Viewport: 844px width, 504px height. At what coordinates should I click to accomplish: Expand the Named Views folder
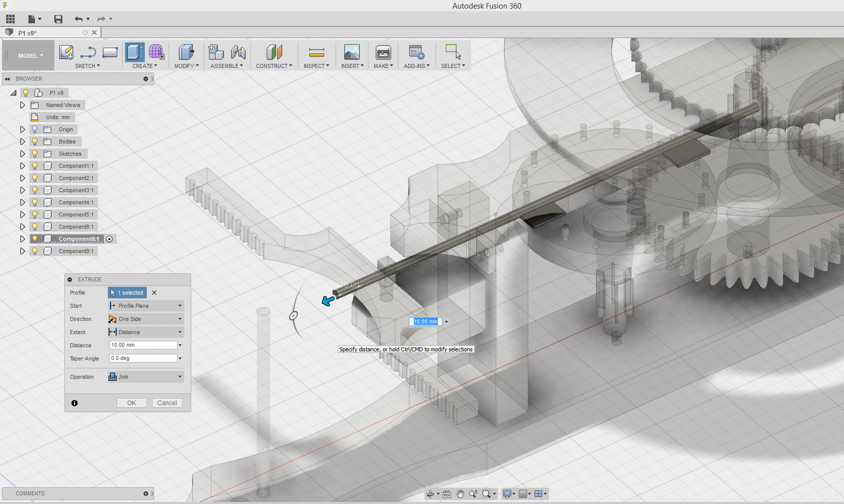pyautogui.click(x=22, y=105)
